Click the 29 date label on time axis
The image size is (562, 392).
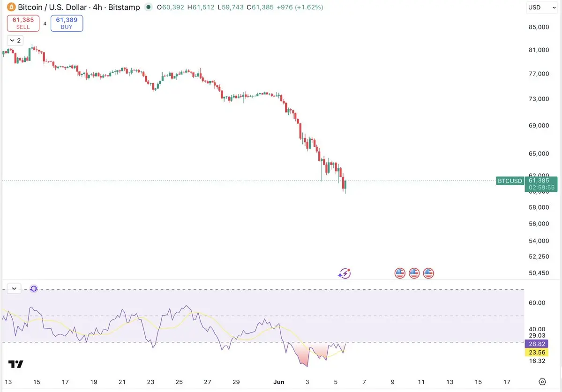(x=236, y=382)
